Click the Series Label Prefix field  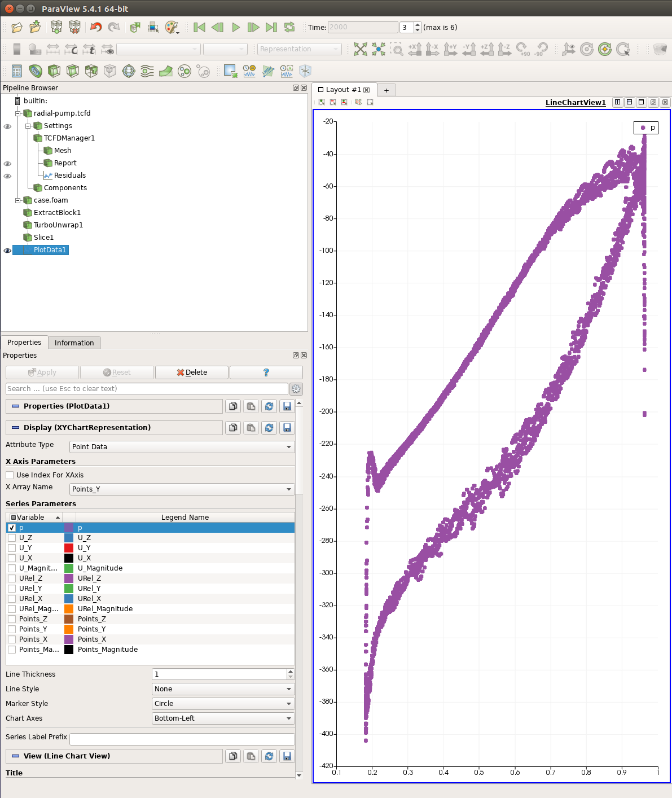(x=182, y=739)
